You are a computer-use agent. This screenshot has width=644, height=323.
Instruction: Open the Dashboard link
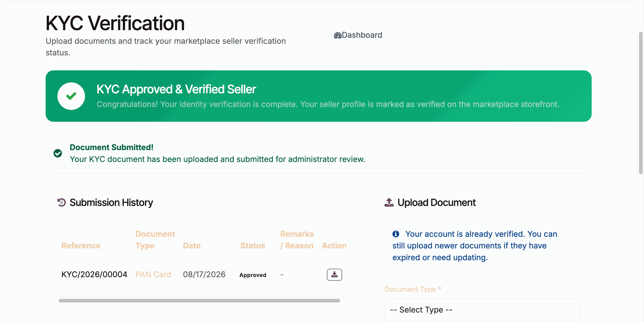pos(358,35)
